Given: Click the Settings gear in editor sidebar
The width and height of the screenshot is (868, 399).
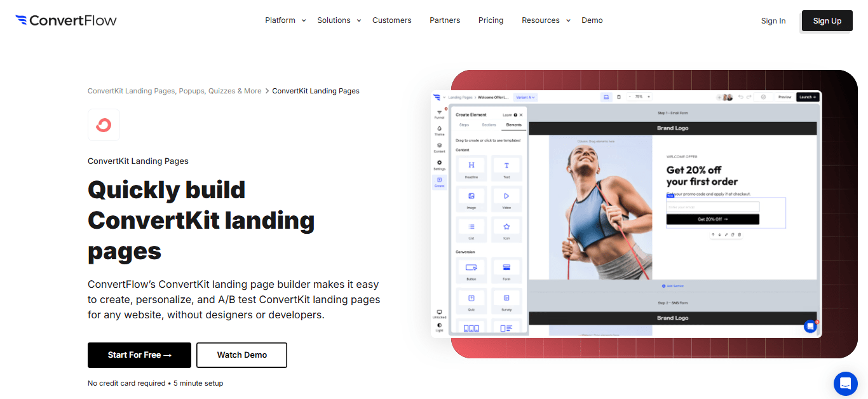Looking at the screenshot, I should (x=439, y=165).
